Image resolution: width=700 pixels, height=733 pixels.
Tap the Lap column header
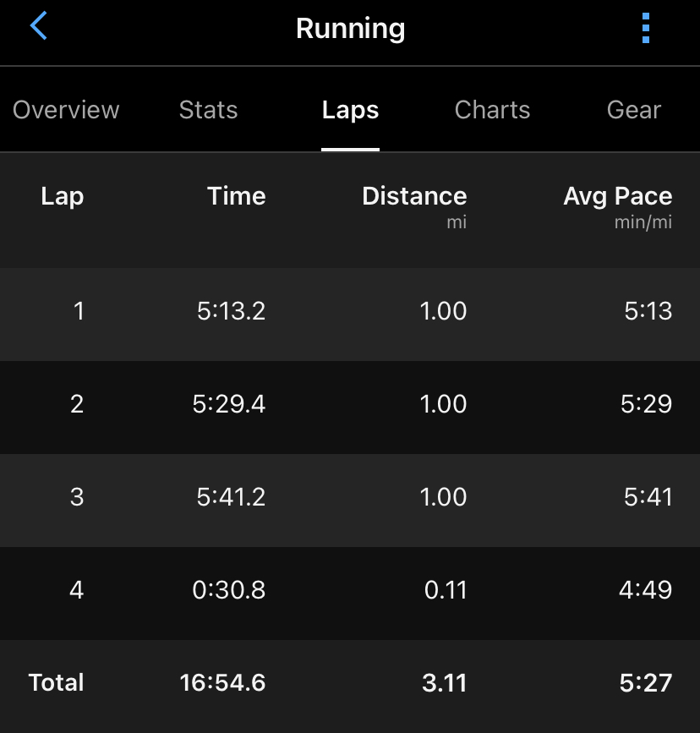click(62, 196)
